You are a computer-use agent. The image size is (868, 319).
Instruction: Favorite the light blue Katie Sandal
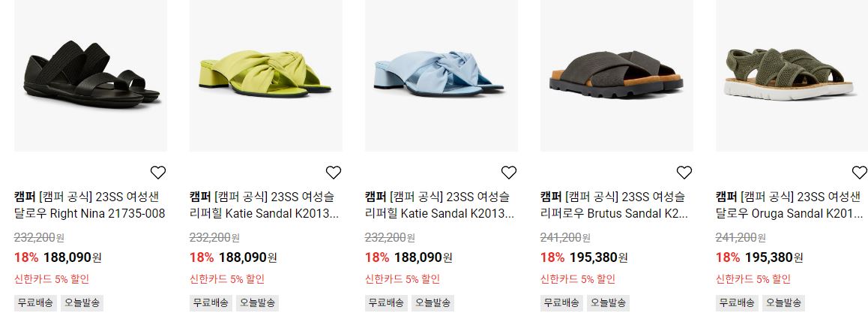(509, 173)
